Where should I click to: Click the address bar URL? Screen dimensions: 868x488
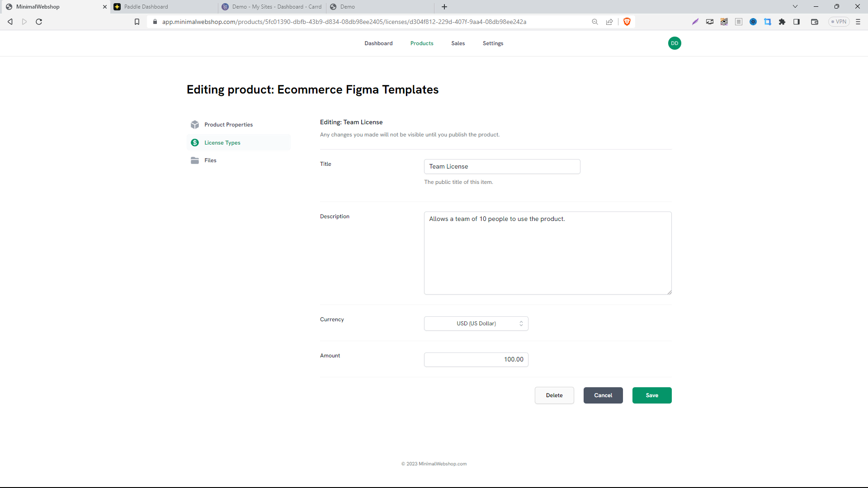344,22
